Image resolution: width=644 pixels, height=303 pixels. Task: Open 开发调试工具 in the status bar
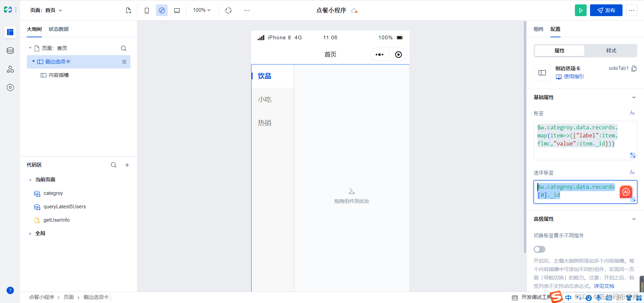(x=532, y=297)
